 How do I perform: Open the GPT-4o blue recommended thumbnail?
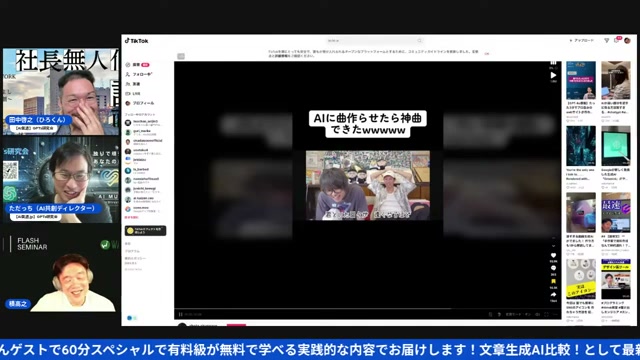click(580, 80)
